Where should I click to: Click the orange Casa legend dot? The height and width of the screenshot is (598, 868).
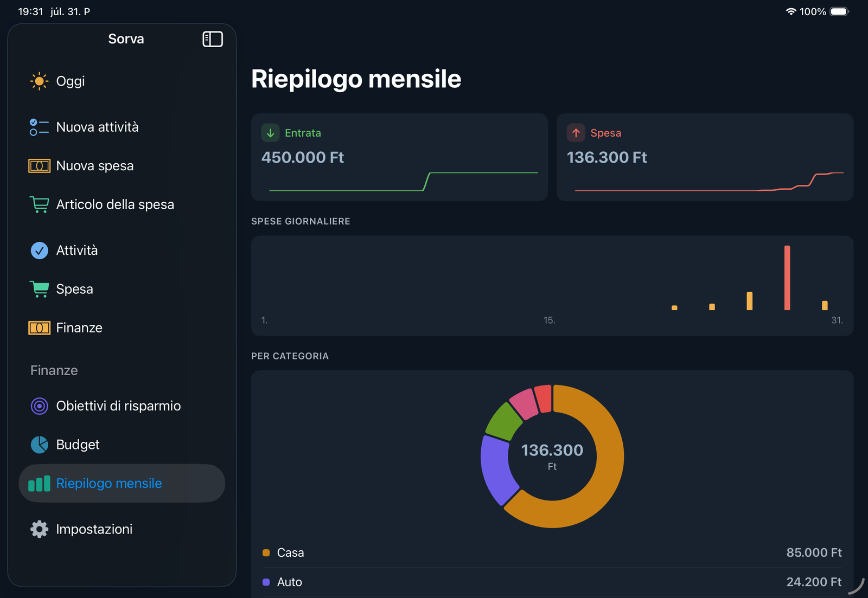[266, 553]
